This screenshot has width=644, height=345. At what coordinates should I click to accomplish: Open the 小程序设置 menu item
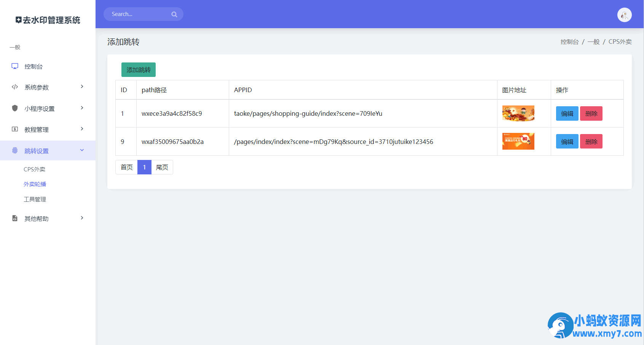tap(48, 109)
